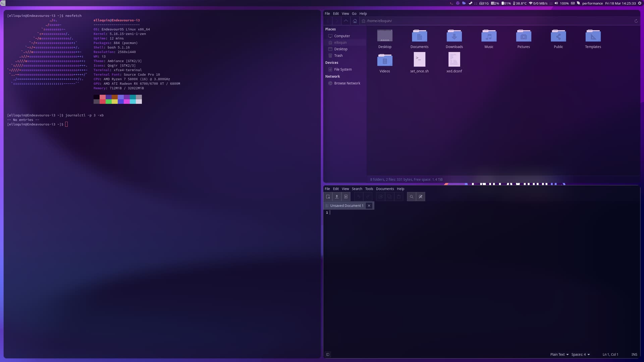
Task: Open the Search menu in text editor
Action: 357,189
